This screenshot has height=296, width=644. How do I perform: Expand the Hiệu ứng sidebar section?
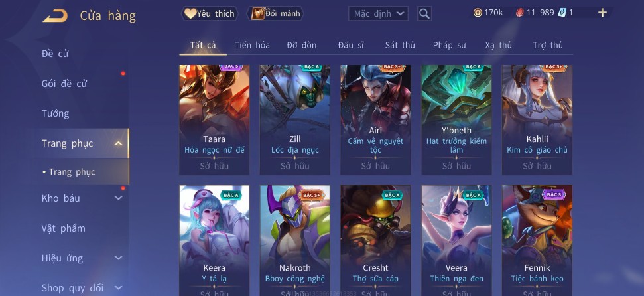pos(118,258)
